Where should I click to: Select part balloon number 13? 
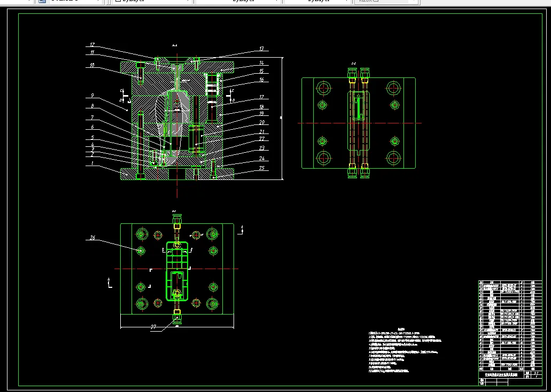pyautogui.click(x=261, y=49)
